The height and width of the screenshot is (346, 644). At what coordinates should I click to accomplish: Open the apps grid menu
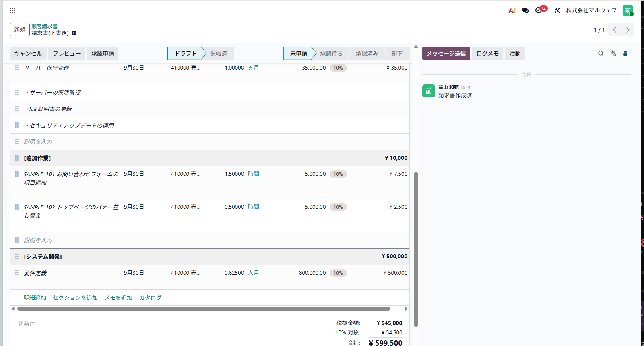(x=13, y=10)
